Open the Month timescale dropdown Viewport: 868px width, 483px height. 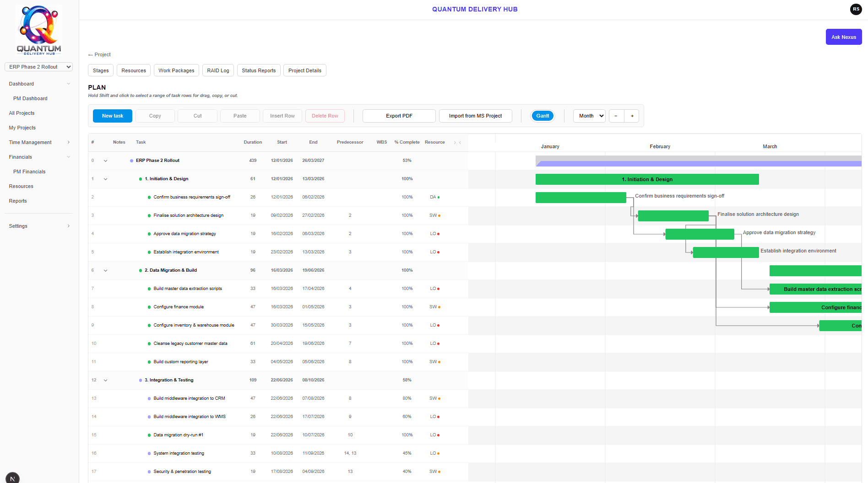[589, 116]
